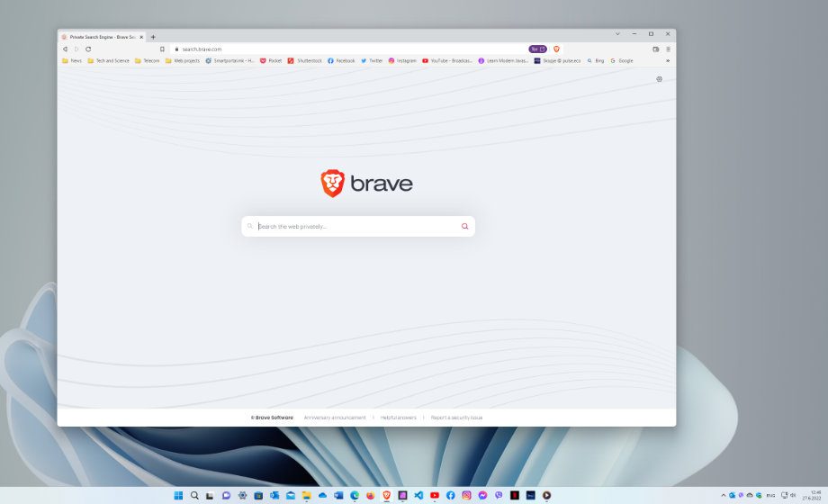Image resolution: width=828 pixels, height=504 pixels.
Task: Show hidden bookmarks with double chevron
Action: coord(668,61)
